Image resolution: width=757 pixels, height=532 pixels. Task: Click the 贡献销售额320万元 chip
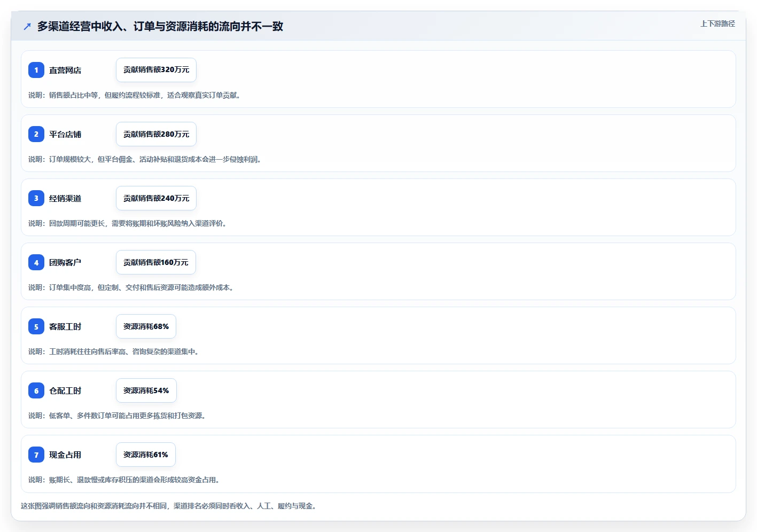point(156,70)
